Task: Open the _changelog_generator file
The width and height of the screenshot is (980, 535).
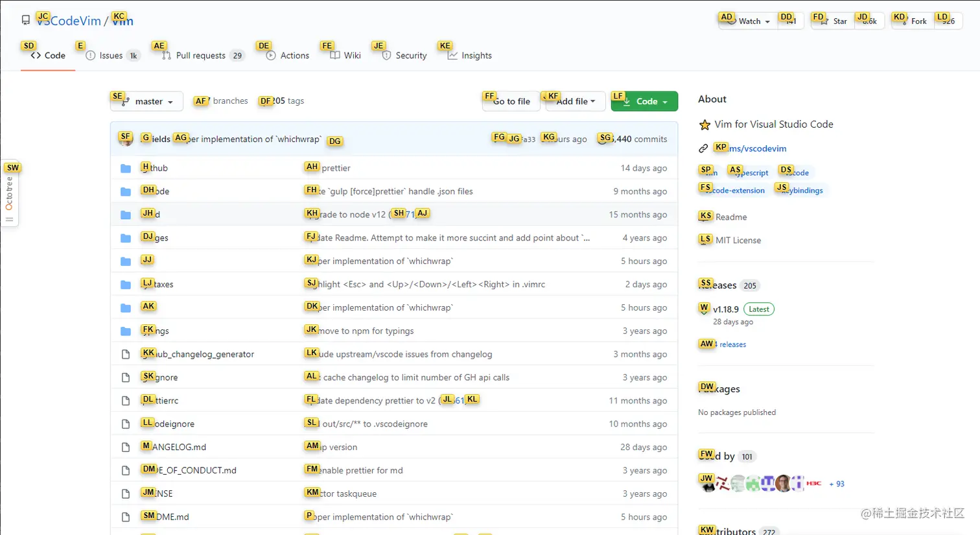Action: (198, 355)
